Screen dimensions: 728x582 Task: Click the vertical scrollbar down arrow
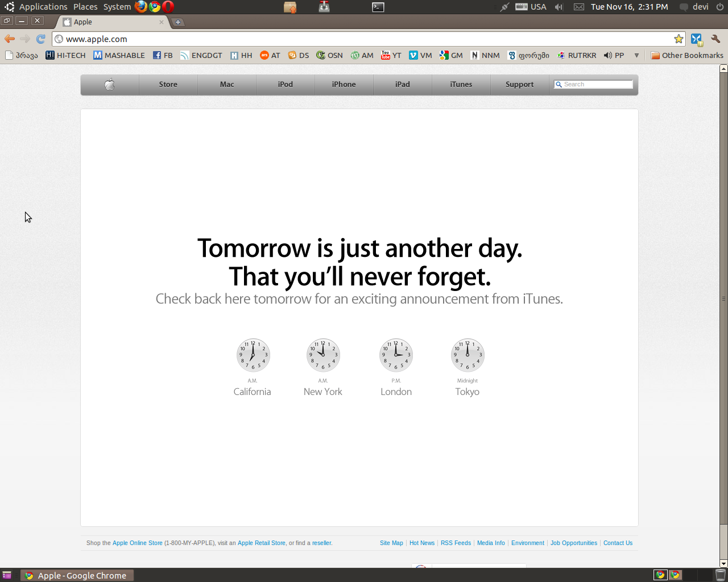pos(723,564)
